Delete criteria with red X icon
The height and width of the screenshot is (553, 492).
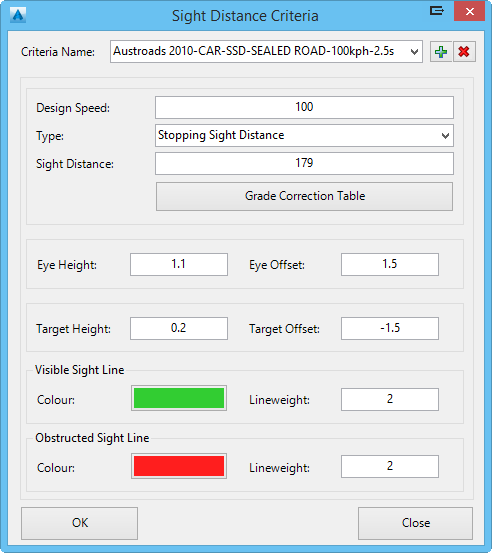[x=464, y=52]
